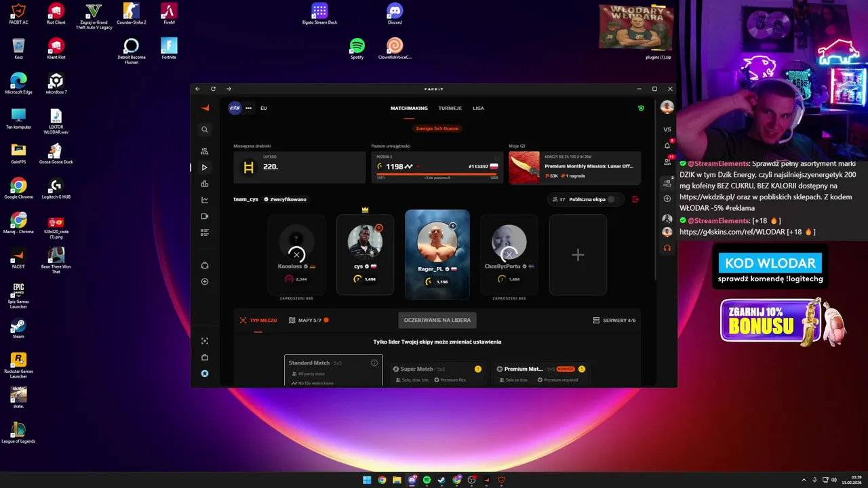Open the MAPY 5/7 tab
The width and height of the screenshot is (868, 488).
(x=309, y=320)
